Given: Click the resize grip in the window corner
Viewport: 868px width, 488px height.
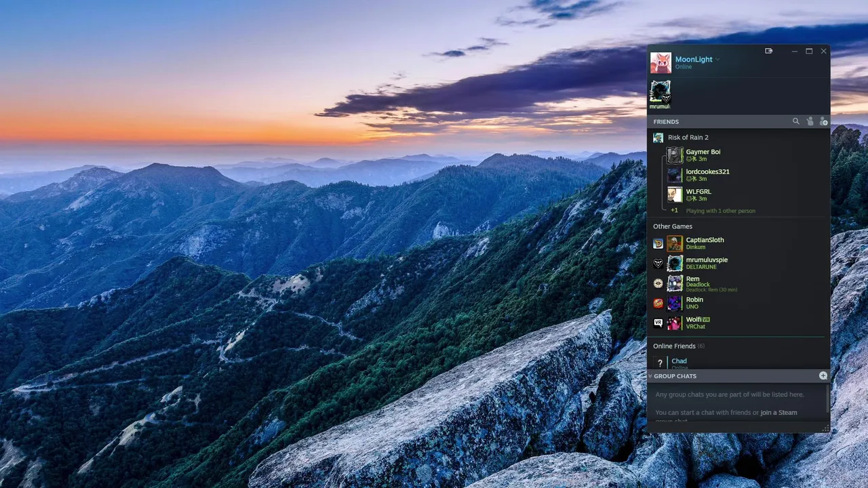Looking at the screenshot, I should (x=825, y=428).
